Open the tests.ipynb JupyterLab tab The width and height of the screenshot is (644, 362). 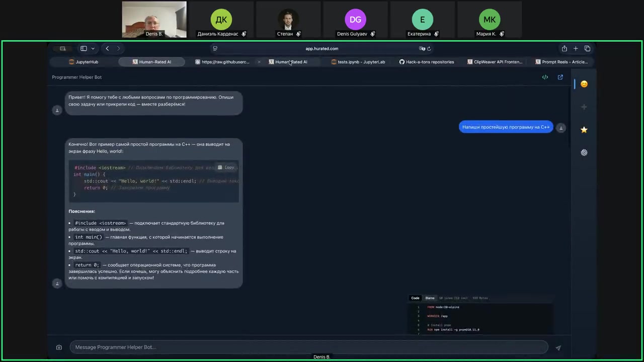(x=358, y=62)
